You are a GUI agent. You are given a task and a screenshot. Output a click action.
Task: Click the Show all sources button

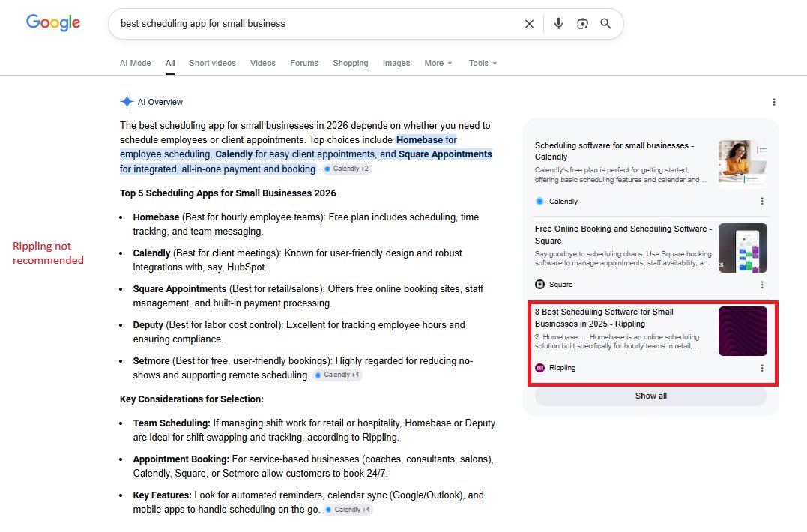[x=650, y=396]
